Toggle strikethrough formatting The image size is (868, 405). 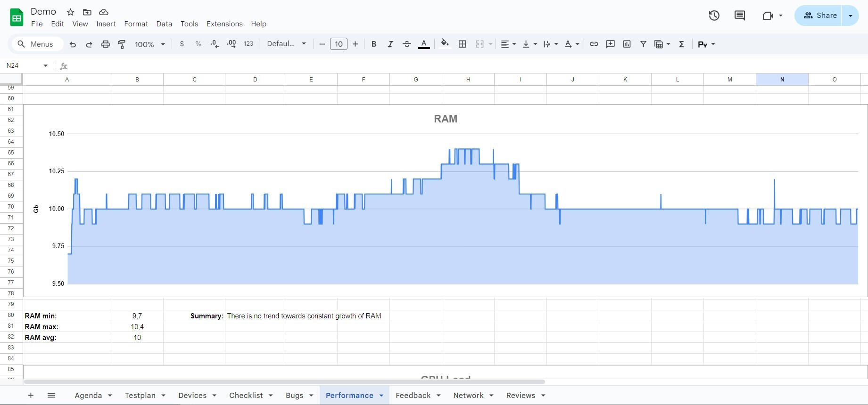[407, 44]
